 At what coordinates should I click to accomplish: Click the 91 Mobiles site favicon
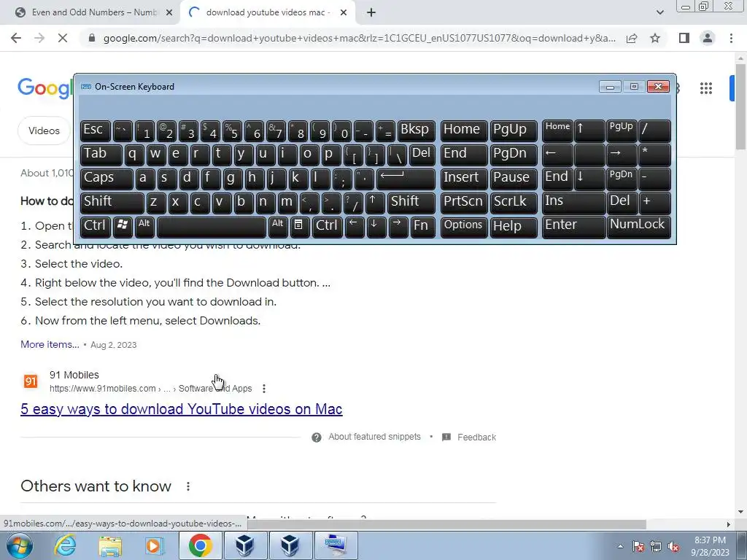click(x=31, y=381)
